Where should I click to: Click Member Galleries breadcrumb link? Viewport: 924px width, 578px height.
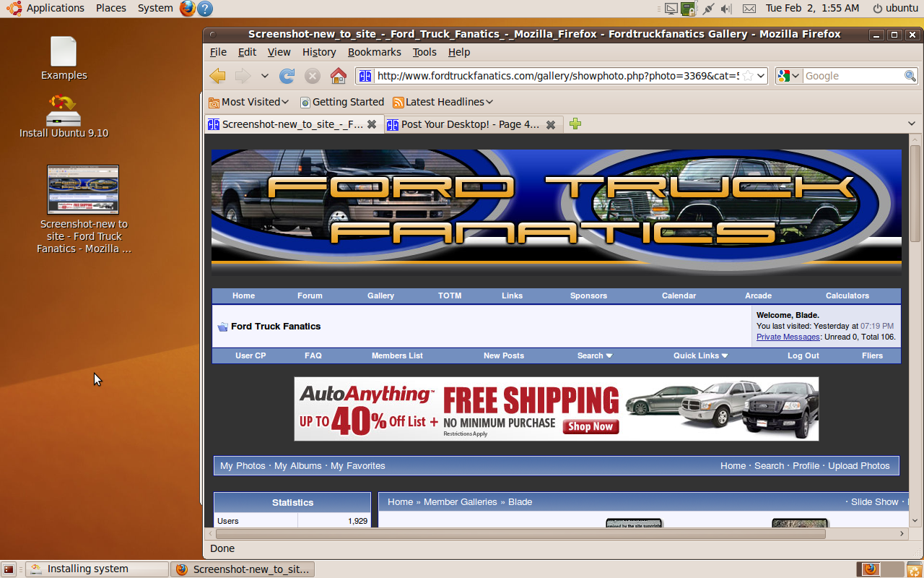(x=461, y=502)
